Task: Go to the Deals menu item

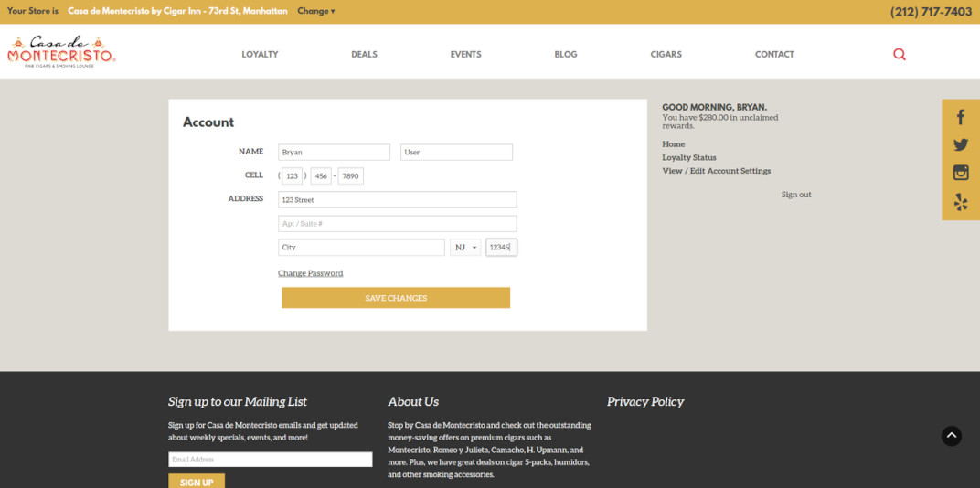Action: click(364, 54)
